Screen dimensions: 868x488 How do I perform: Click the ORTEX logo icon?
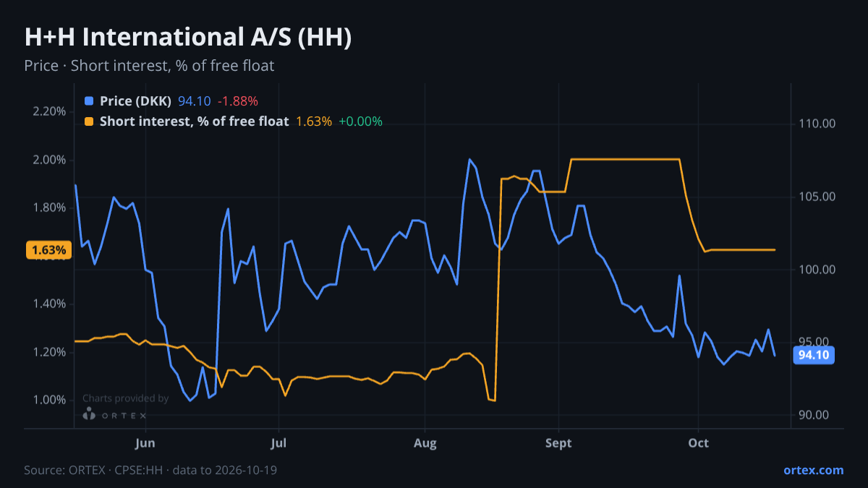90,414
